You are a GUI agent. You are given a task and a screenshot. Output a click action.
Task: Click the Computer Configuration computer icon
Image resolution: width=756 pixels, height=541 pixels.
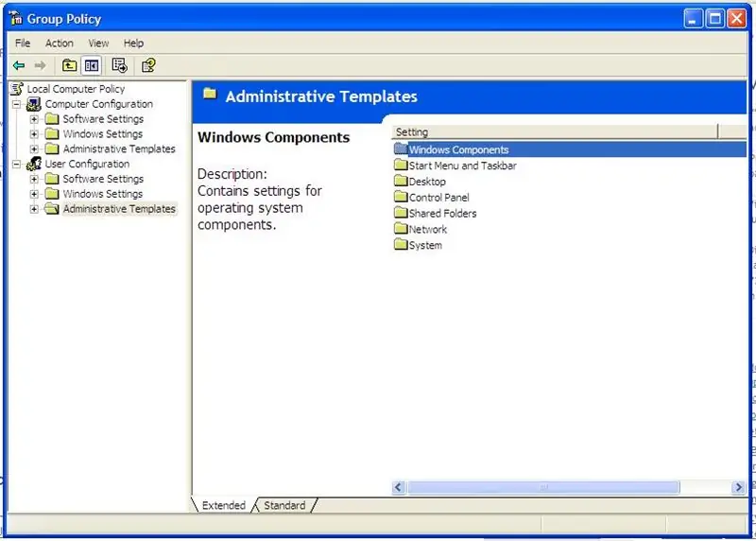tap(34, 104)
